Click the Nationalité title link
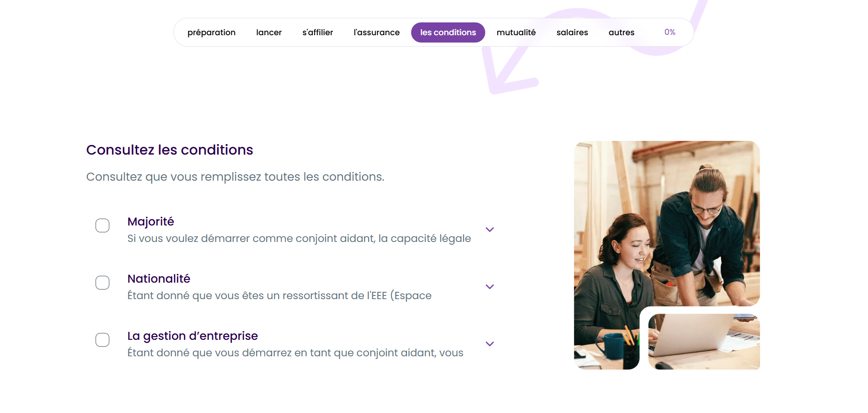 pos(159,279)
